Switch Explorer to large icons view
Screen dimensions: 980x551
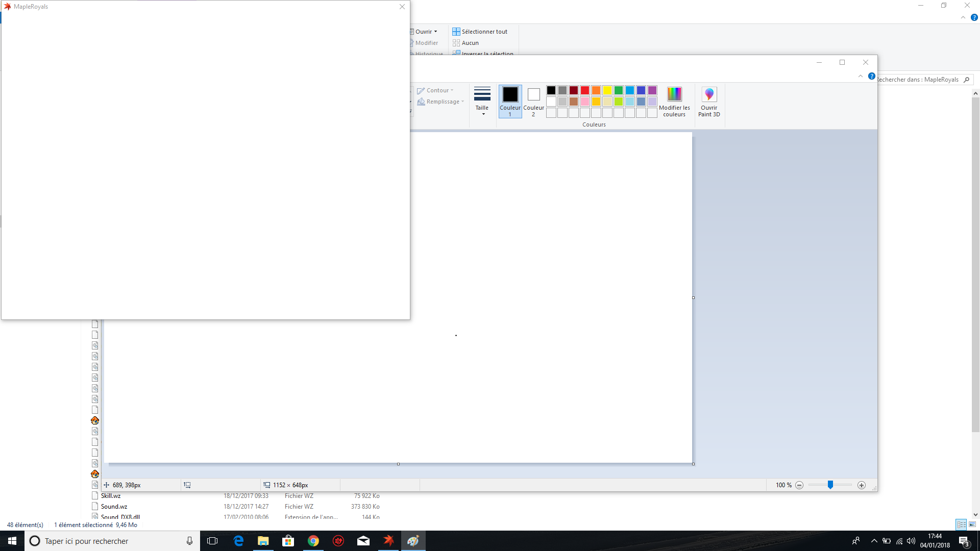tap(972, 524)
